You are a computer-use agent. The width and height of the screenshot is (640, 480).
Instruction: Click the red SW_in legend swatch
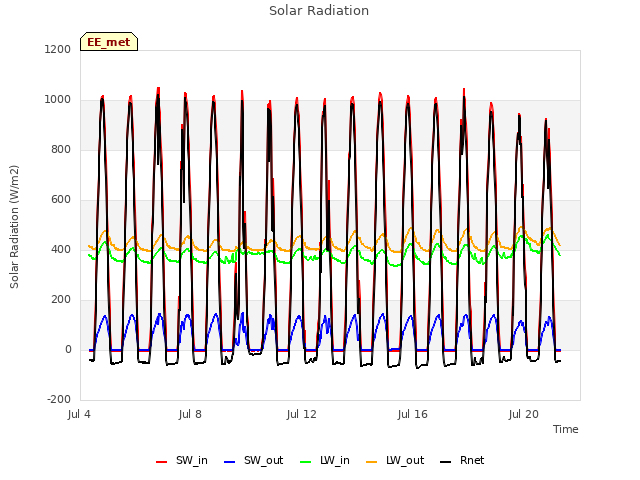tap(162, 462)
